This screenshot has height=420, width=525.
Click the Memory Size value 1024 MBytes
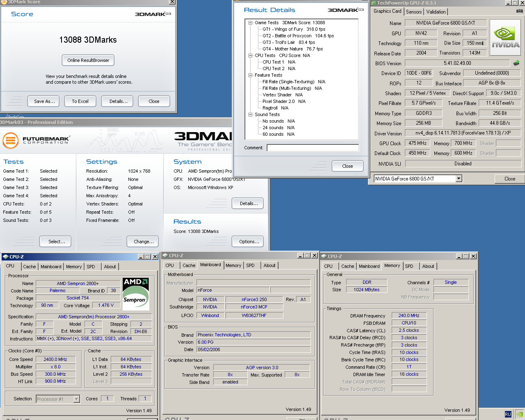click(x=367, y=290)
